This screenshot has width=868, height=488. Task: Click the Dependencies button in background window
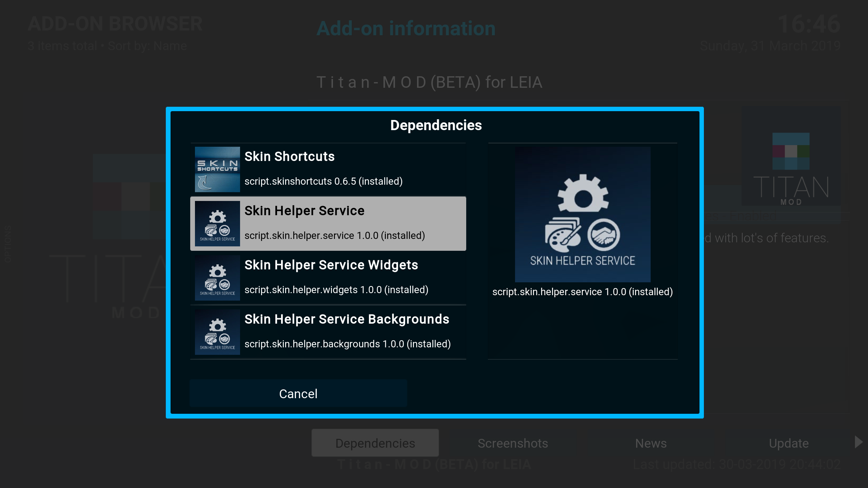[375, 443]
